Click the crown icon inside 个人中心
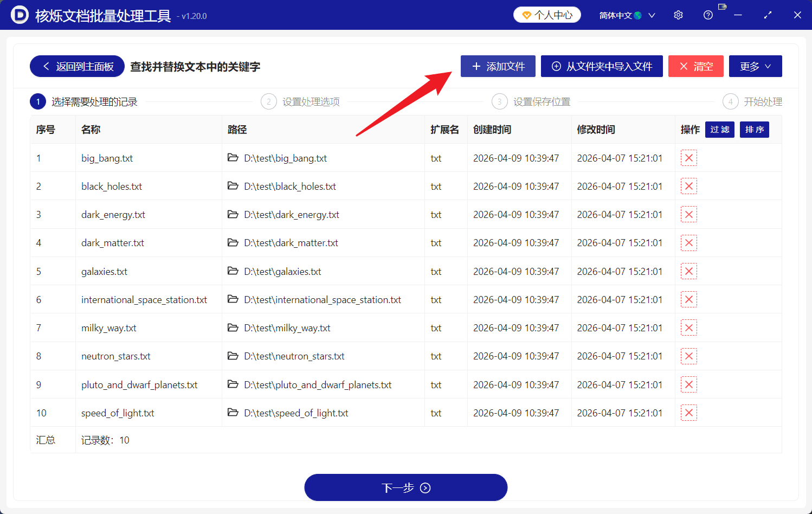 (526, 15)
